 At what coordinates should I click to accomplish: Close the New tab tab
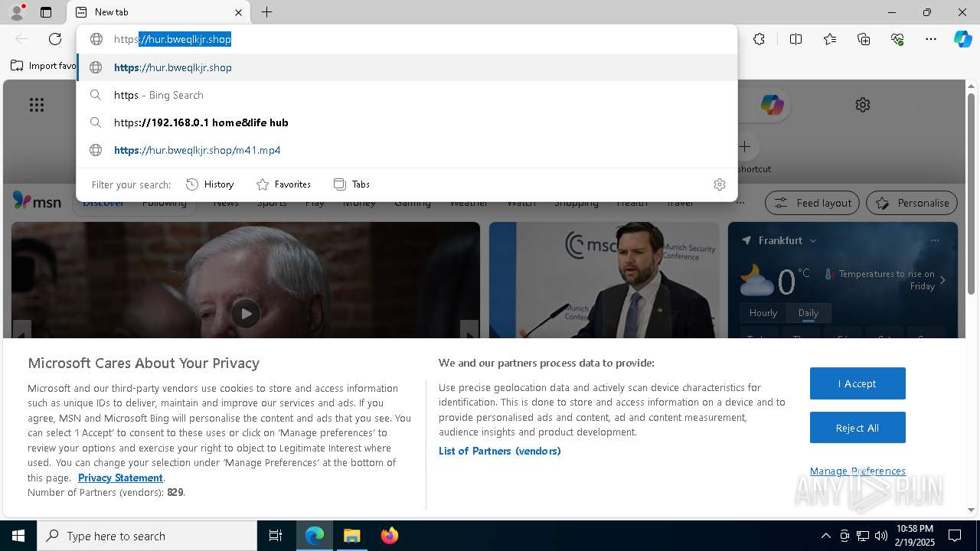click(238, 12)
